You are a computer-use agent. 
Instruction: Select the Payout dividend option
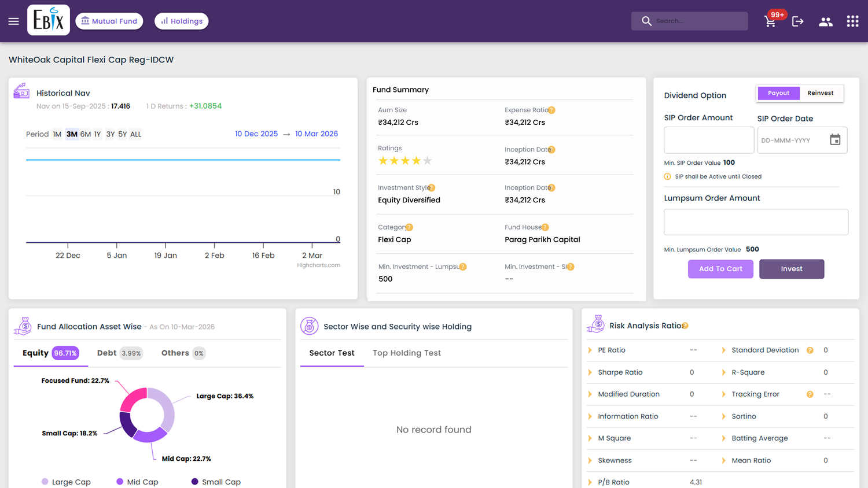[x=778, y=93]
